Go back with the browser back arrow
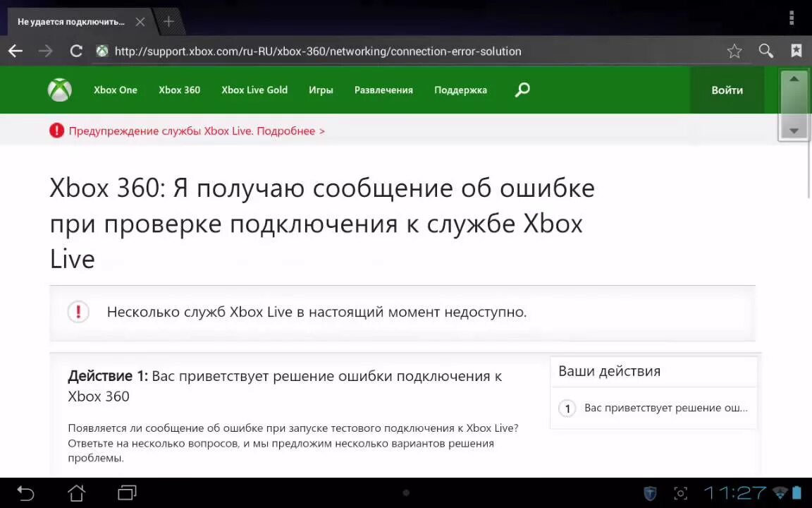 16,51
